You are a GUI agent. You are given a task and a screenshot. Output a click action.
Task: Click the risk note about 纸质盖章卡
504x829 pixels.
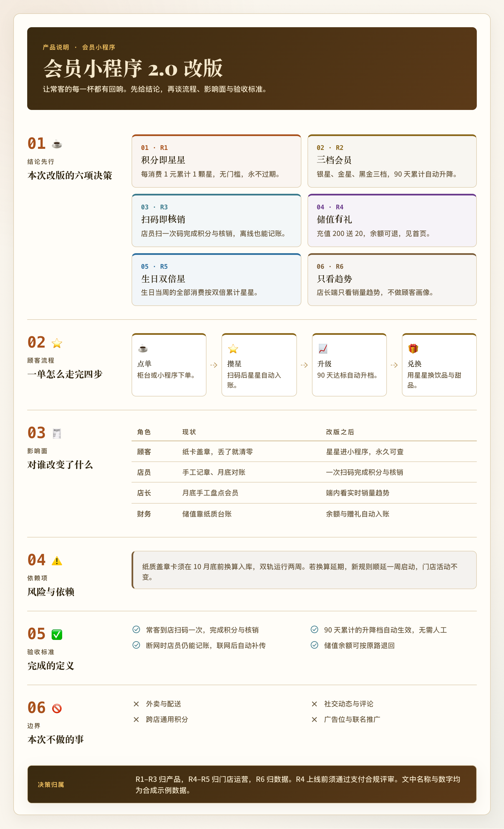304,570
